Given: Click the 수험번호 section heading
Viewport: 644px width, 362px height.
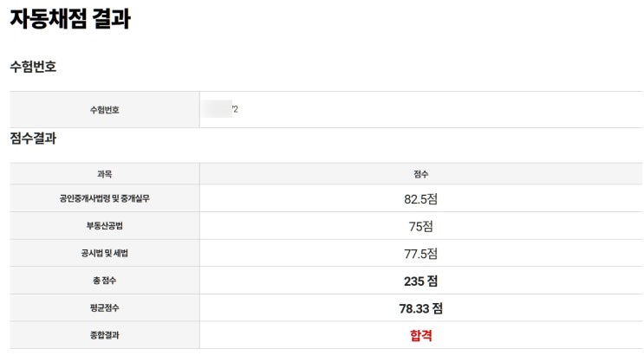Looking at the screenshot, I should pos(33,67).
